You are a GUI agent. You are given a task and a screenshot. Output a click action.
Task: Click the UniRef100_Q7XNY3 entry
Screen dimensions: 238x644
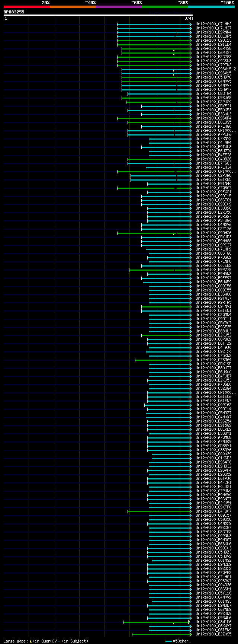(213, 138)
